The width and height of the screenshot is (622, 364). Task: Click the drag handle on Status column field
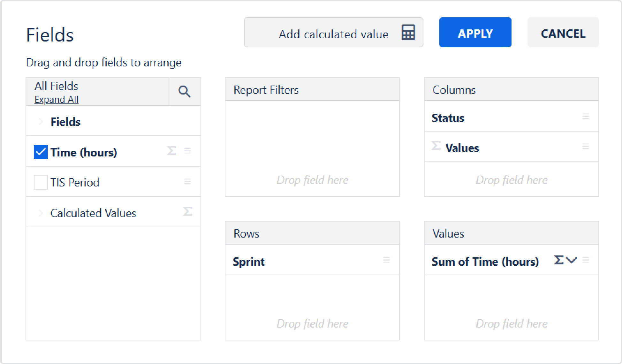(x=586, y=117)
